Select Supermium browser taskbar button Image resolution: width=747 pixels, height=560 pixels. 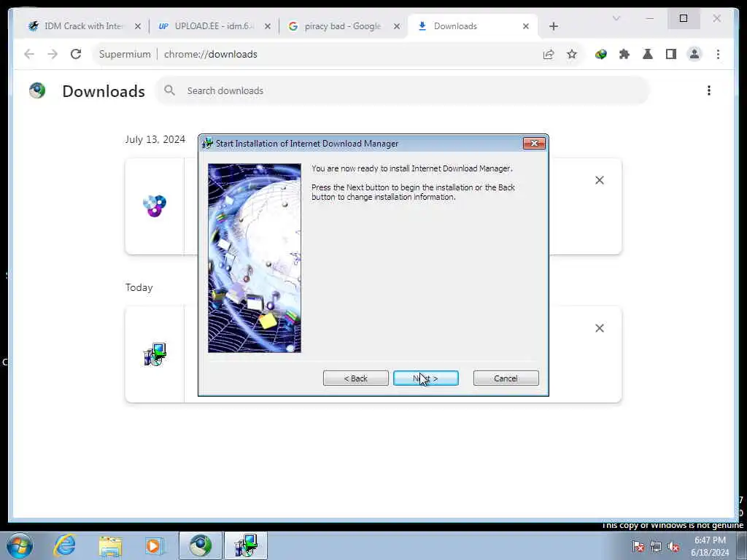tap(201, 545)
